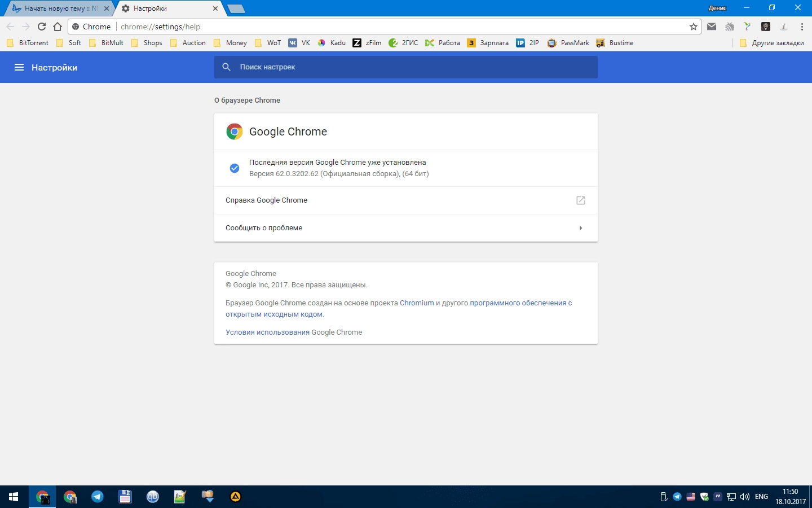The height and width of the screenshot is (508, 812).
Task: Click the Chrome site info icon in the address bar
Action: [x=76, y=27]
